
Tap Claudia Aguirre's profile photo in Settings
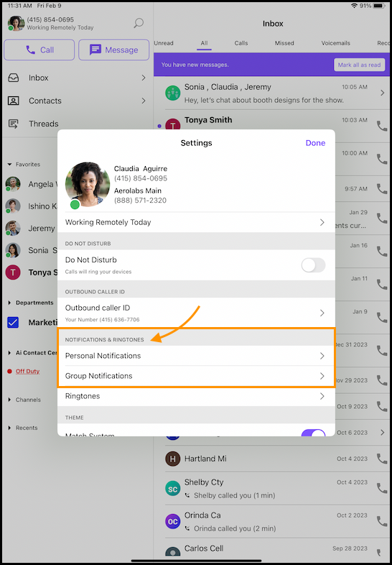pos(88,185)
